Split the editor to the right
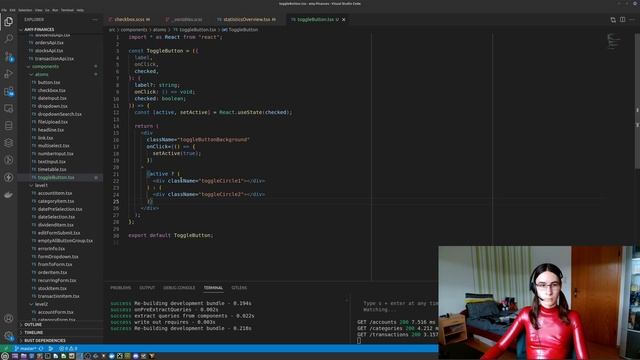 [x=622, y=20]
